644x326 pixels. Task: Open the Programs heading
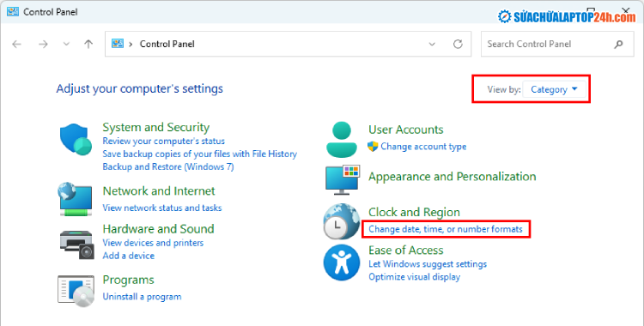(x=128, y=280)
